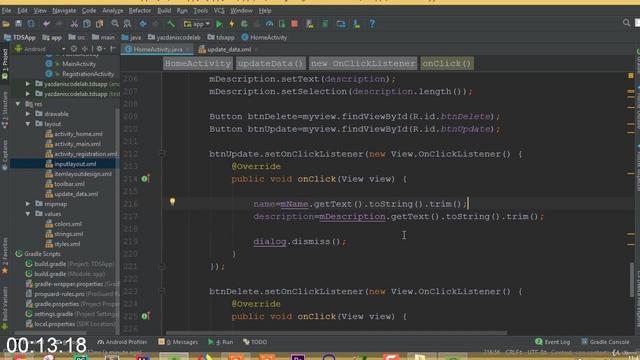This screenshot has height=360, width=640.
Task: Select the HomeActivity.java editor tab
Action: pos(158,49)
